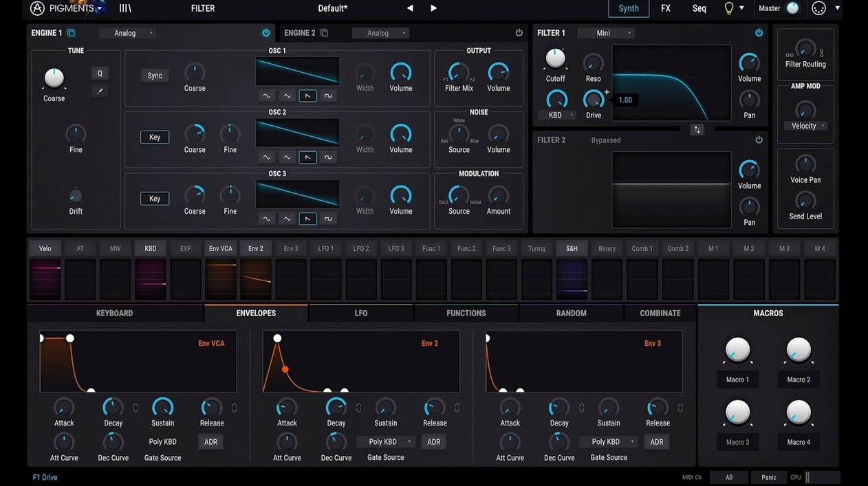Switch to the Synth view tab
The width and height of the screenshot is (868, 486).
(x=629, y=8)
